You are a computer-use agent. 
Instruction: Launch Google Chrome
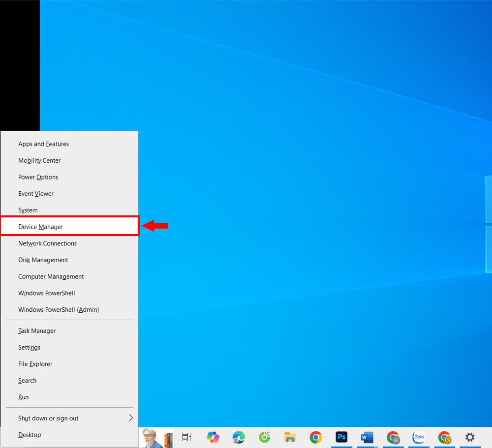point(315,437)
